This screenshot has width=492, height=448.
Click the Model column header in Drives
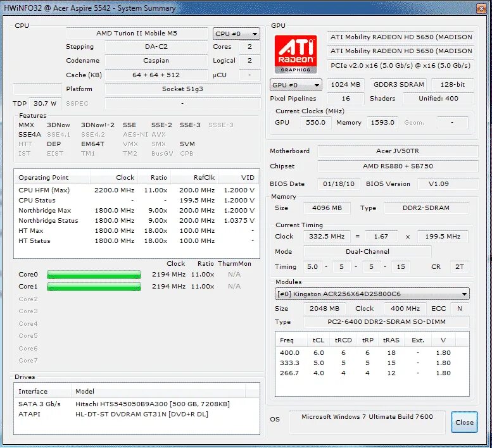click(158, 391)
